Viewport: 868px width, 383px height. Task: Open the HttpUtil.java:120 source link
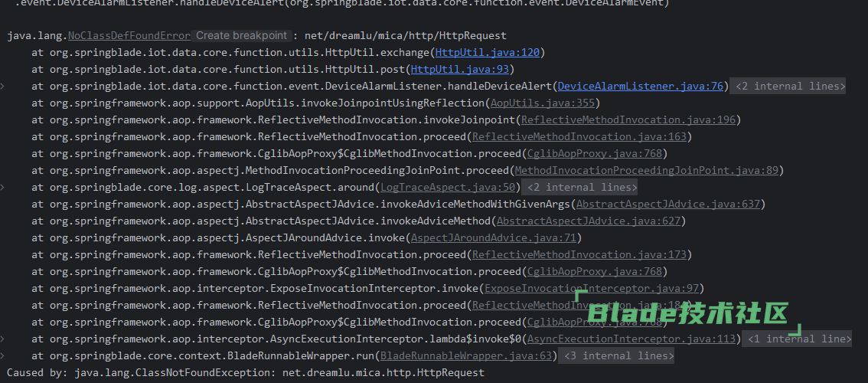(x=487, y=53)
